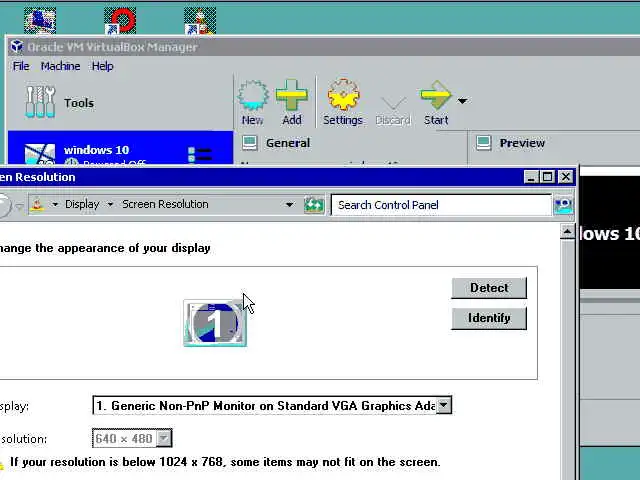
Task: Click Screen Resolution in the breadcrumb
Action: coord(165,204)
